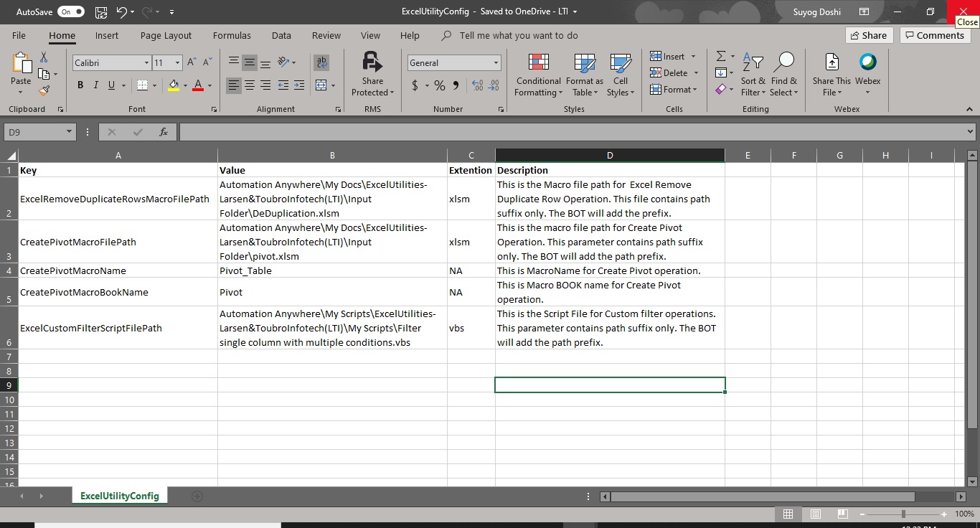Click the AutoSum sigma icon
980x528 pixels.
pos(721,56)
